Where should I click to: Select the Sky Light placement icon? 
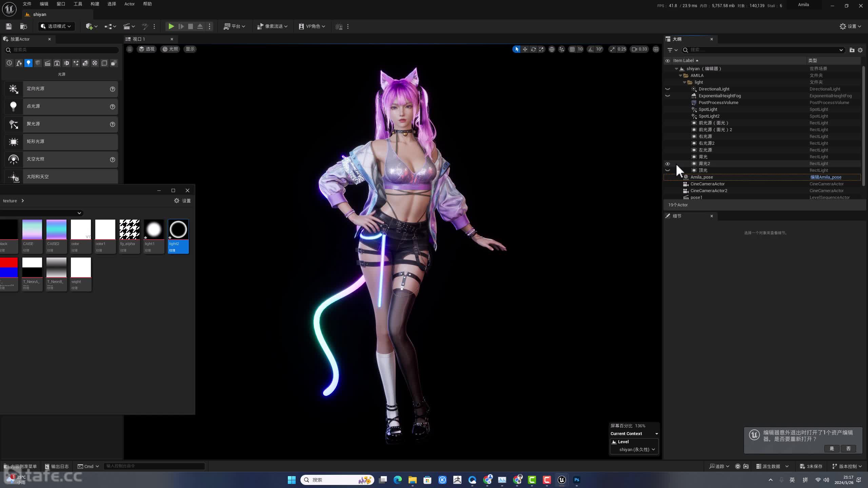coord(14,160)
